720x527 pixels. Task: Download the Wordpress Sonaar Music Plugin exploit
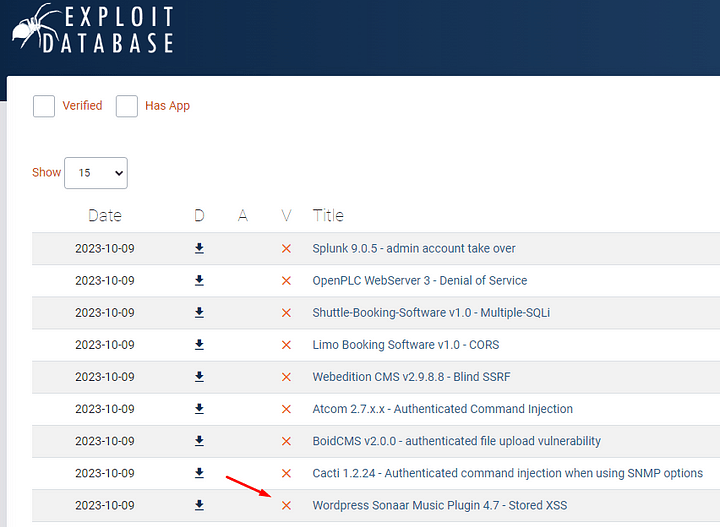point(199,505)
